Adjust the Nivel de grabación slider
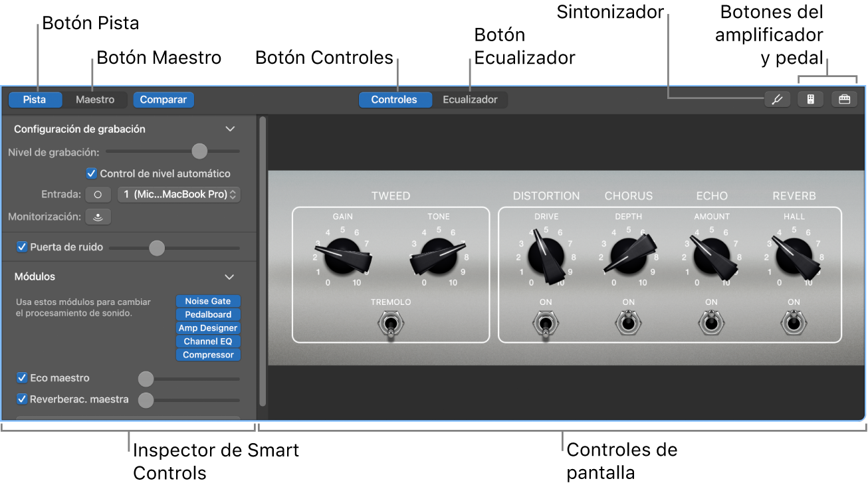 [199, 151]
